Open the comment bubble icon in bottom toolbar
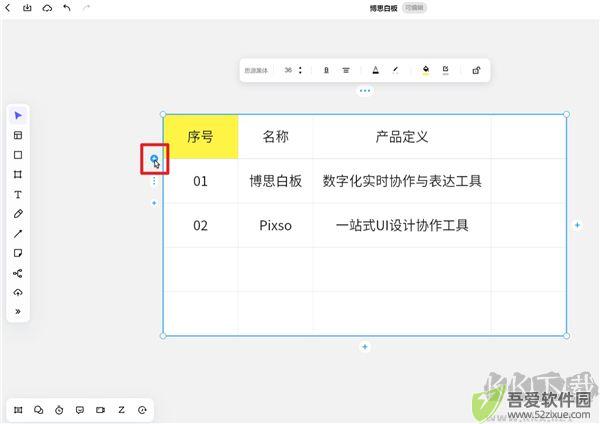 click(x=80, y=410)
